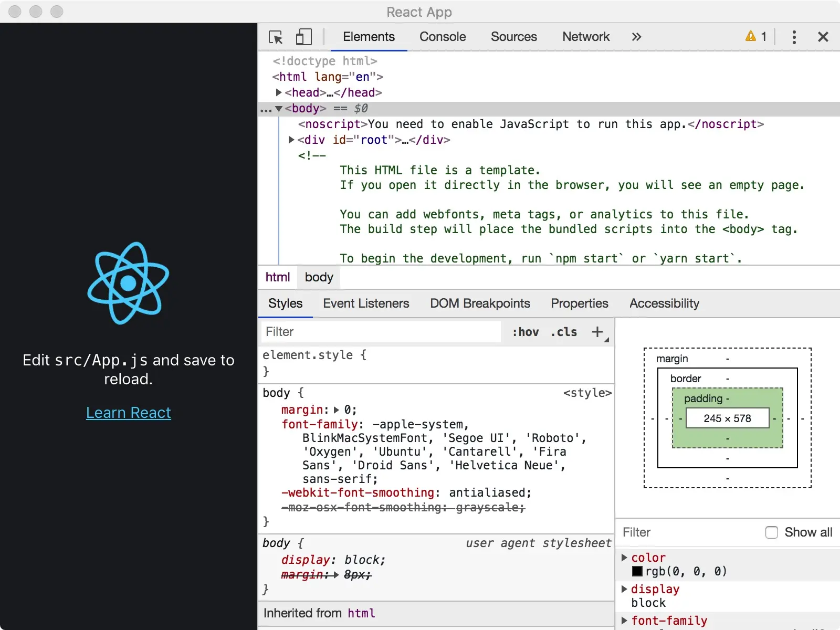Click the React logo on the page
This screenshot has width=840, height=630.
coord(128,283)
